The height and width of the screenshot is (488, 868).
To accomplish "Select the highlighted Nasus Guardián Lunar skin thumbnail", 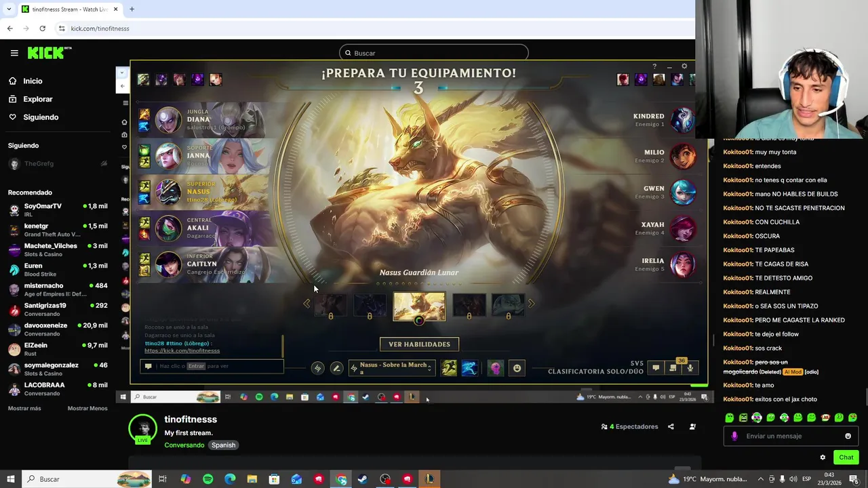I will point(419,306).
